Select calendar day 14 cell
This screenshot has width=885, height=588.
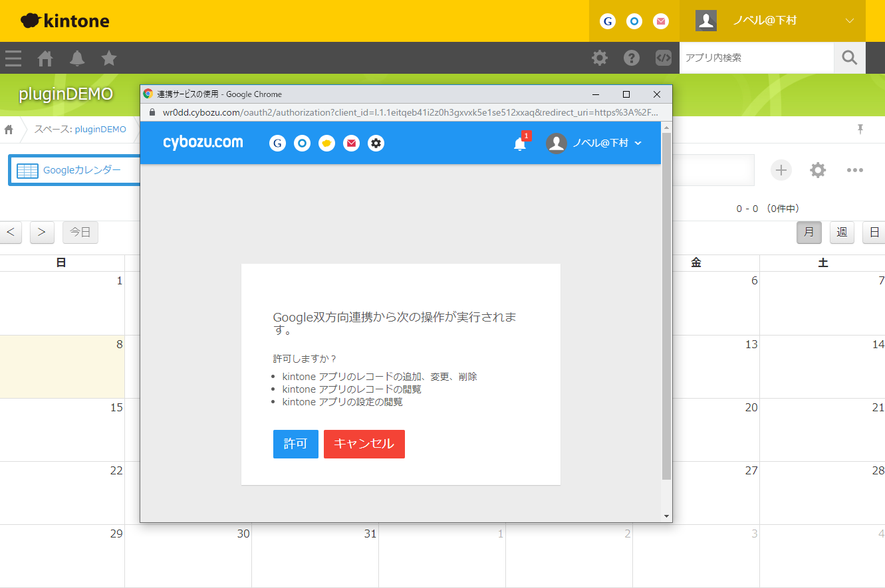822,367
